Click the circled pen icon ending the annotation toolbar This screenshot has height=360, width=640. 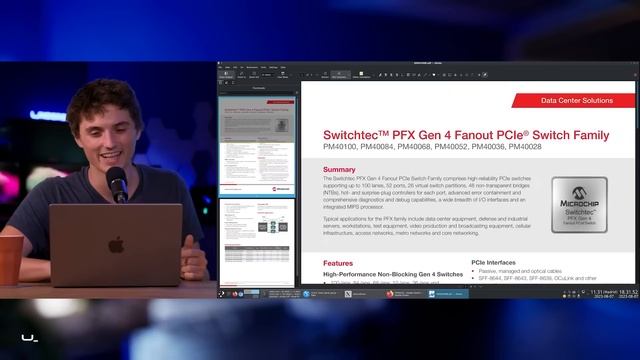tap(485, 75)
